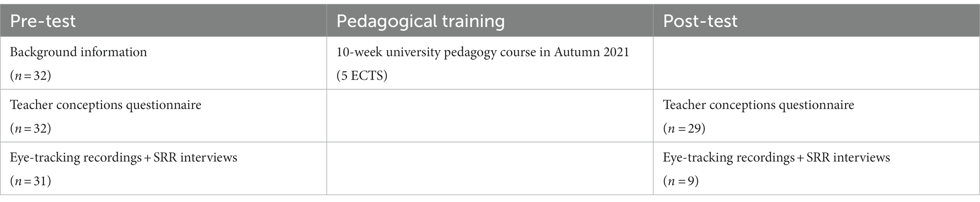Click the post-test Teacher conceptions questionnaire text

(759, 105)
